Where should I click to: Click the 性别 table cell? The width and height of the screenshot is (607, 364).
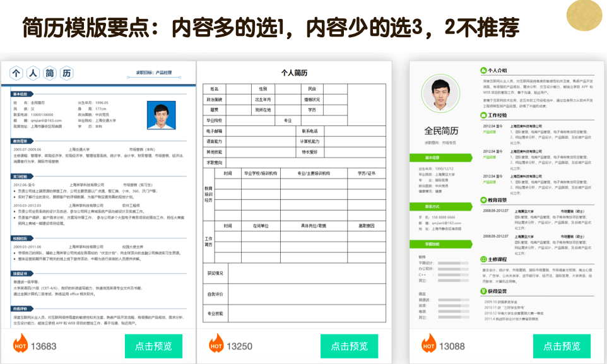[263, 89]
